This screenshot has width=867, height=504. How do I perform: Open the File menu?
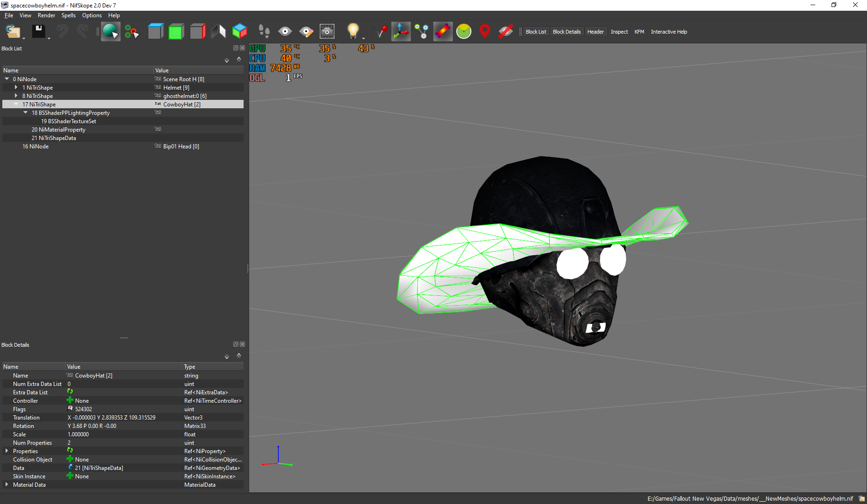click(x=9, y=15)
